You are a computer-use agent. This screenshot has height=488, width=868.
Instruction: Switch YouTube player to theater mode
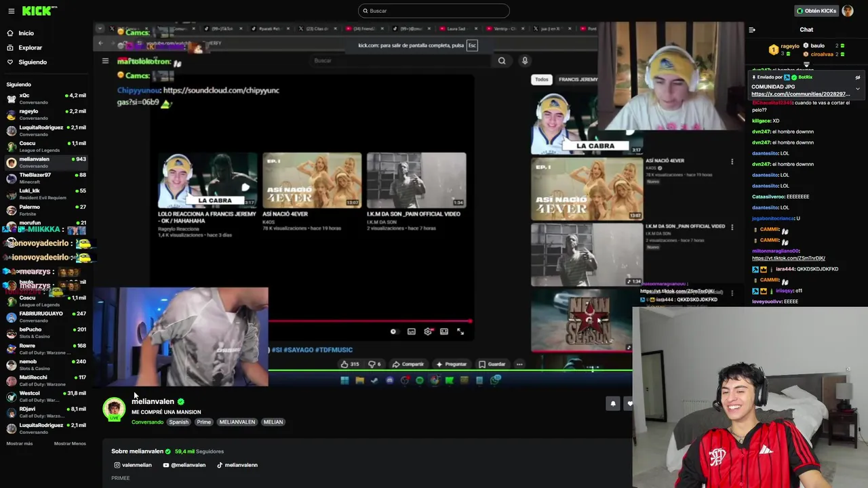[444, 331]
